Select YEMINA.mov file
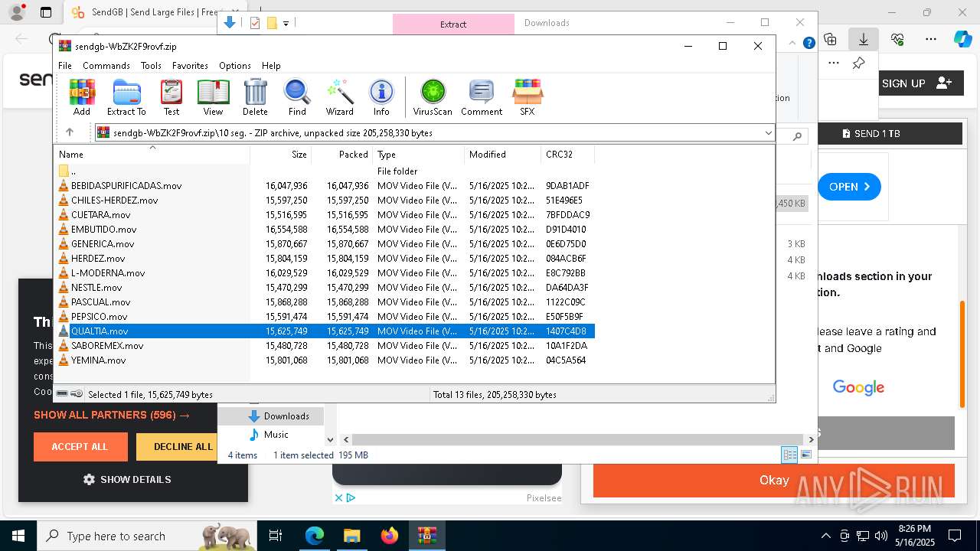This screenshot has width=980, height=551. 98,360
